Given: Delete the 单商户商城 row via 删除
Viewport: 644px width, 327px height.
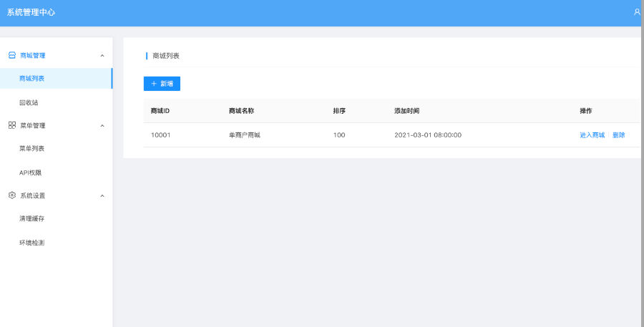Looking at the screenshot, I should (618, 135).
